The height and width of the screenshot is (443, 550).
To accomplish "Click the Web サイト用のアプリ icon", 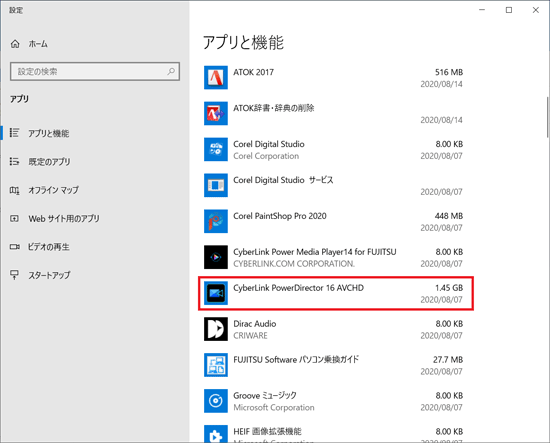I will (14, 219).
